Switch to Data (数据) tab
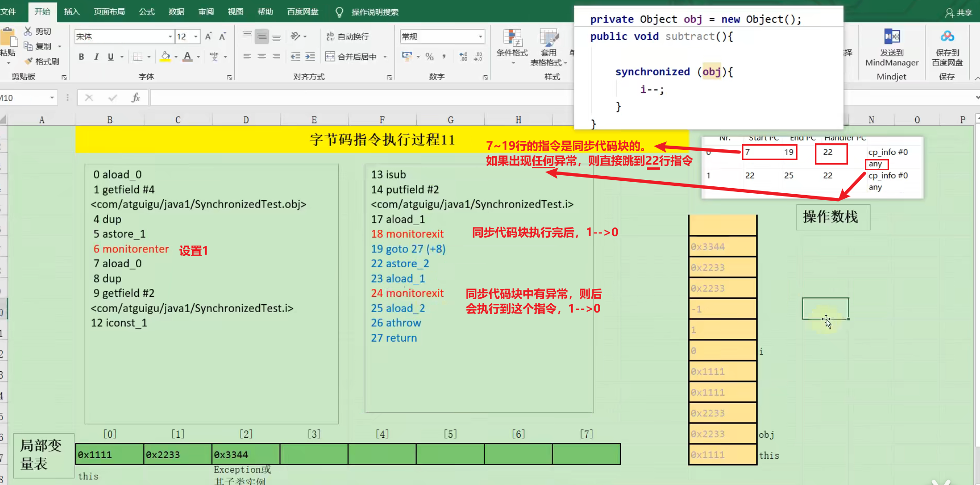 tap(177, 12)
